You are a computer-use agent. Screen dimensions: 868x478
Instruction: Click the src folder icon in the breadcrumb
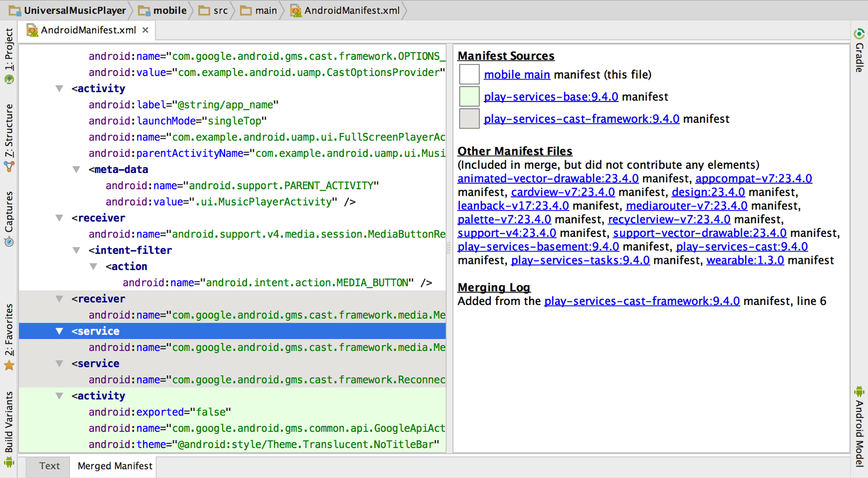[204, 10]
